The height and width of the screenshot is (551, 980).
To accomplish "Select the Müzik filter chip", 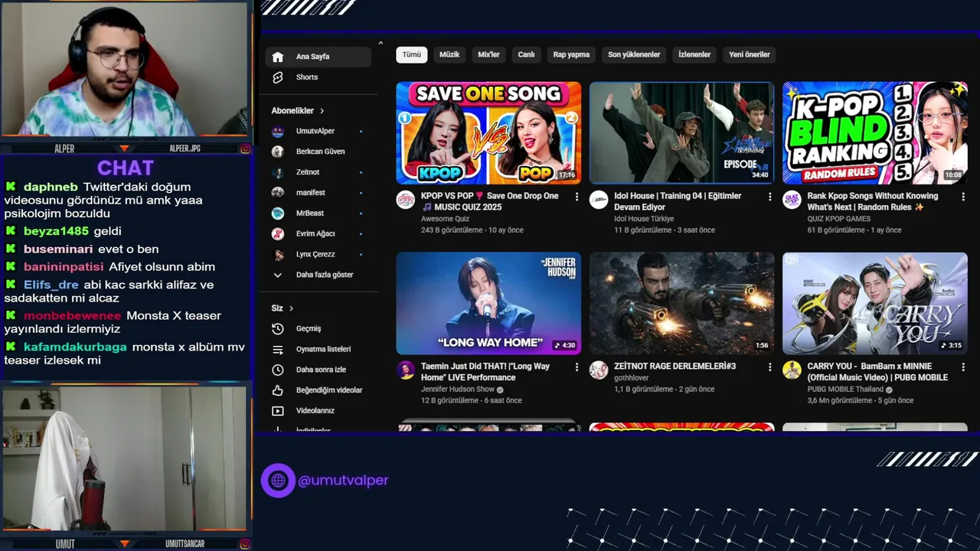I will (x=449, y=54).
